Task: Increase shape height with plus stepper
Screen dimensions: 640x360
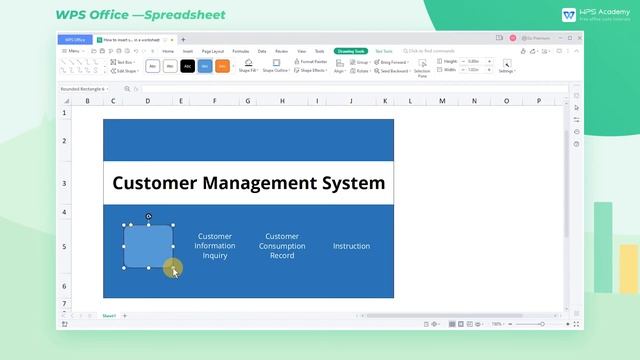Action: [x=489, y=61]
